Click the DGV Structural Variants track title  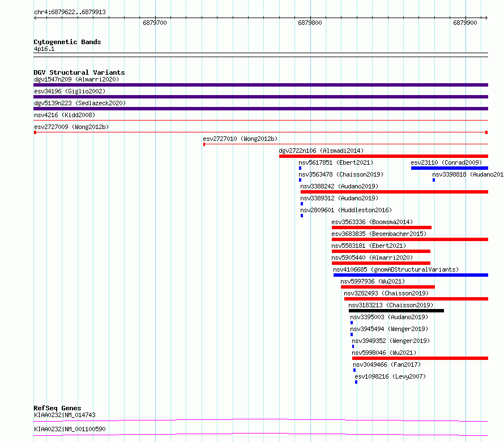coord(79,72)
